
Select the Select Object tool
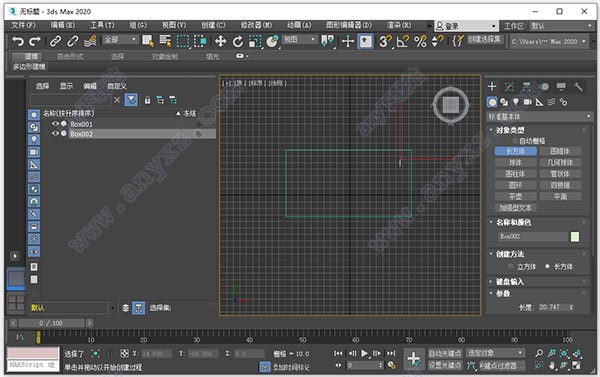pos(148,41)
